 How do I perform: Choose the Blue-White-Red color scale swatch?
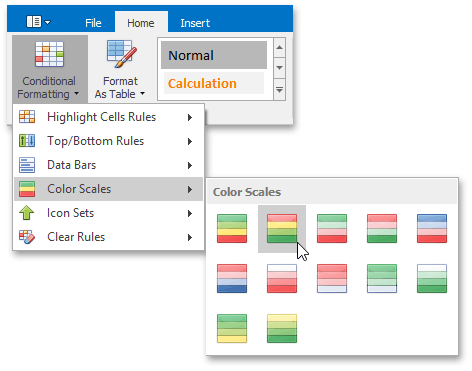click(x=432, y=229)
